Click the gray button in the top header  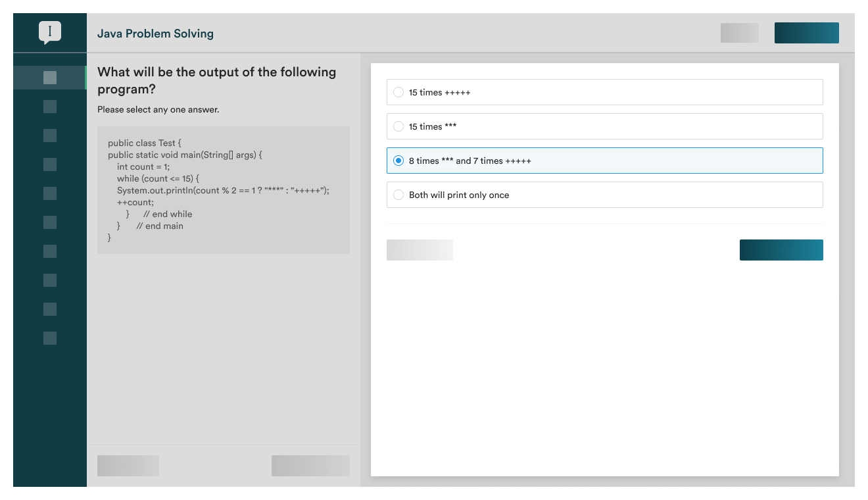(x=739, y=33)
